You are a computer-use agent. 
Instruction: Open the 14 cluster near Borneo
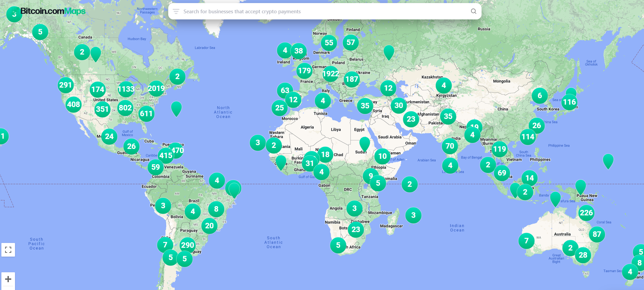[x=530, y=178]
